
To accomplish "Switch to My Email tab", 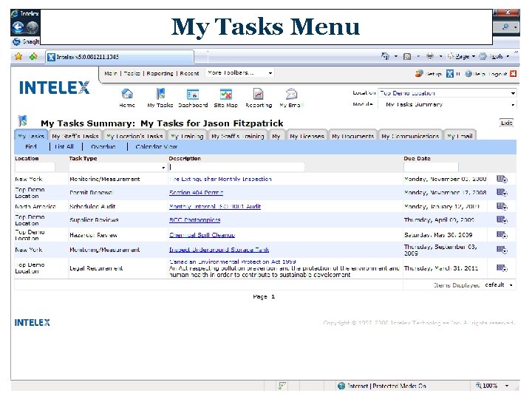I will 460,136.
